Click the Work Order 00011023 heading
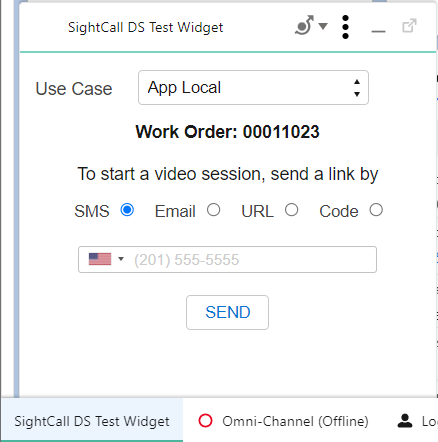Image resolution: width=438 pixels, height=442 pixels. [x=227, y=132]
